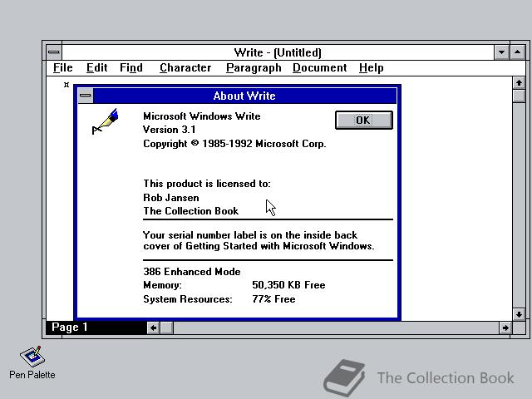Minimize the Write window
532x399 pixels.
(501, 52)
